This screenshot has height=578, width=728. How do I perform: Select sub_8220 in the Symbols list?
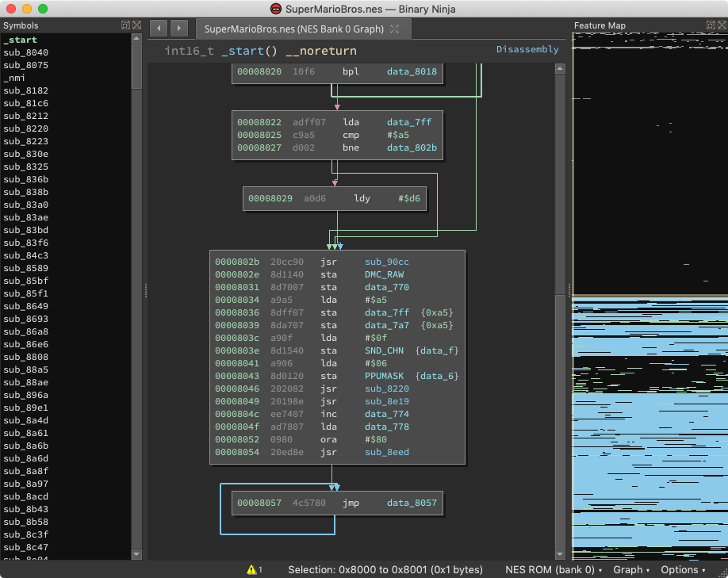pyautogui.click(x=25, y=128)
